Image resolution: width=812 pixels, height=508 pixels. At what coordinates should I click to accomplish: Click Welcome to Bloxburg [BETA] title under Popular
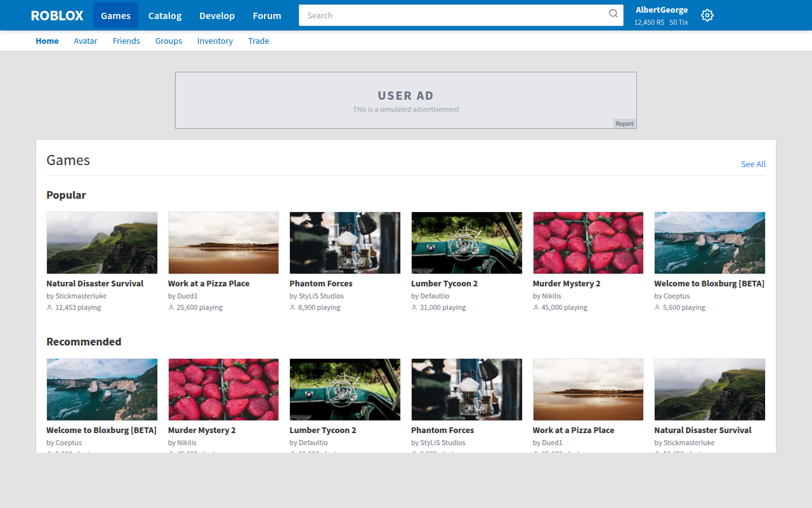click(x=709, y=283)
